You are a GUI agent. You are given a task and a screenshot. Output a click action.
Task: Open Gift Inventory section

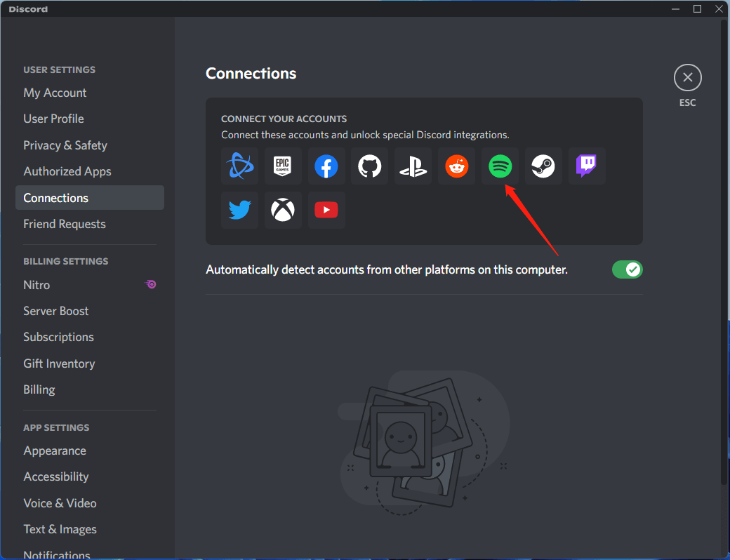[x=90, y=364]
